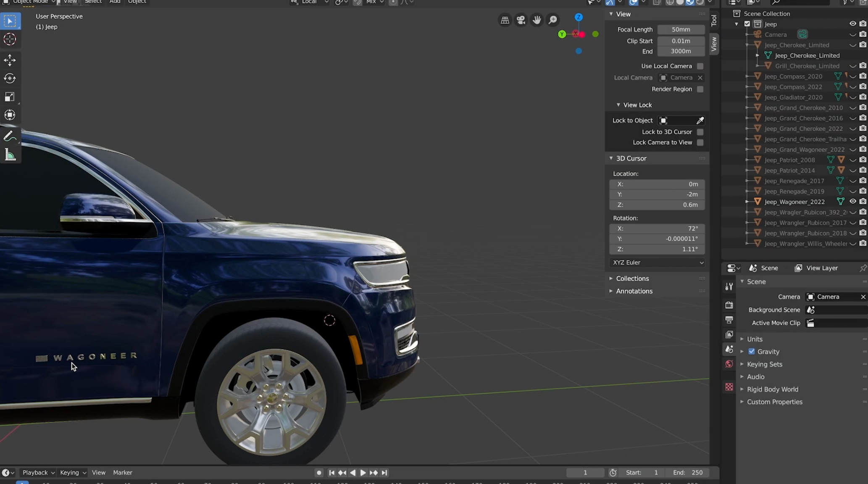Hide Jeep_Wagoneer_2022 with eye icon
The height and width of the screenshot is (484, 868).
(x=852, y=202)
